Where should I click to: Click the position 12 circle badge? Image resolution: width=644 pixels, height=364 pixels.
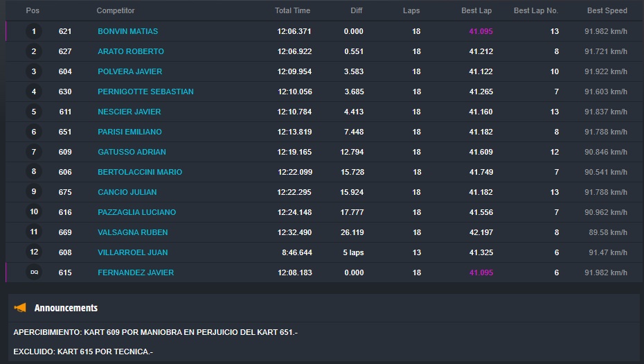coord(34,252)
